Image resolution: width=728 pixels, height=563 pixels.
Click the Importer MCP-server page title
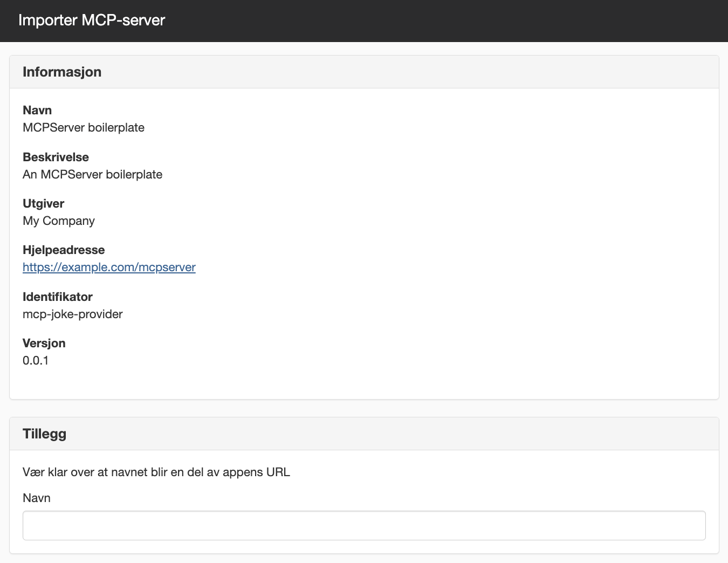(x=92, y=20)
